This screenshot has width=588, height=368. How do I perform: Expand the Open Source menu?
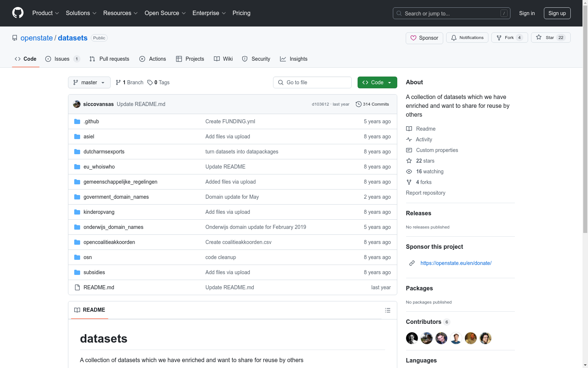tap(165, 13)
